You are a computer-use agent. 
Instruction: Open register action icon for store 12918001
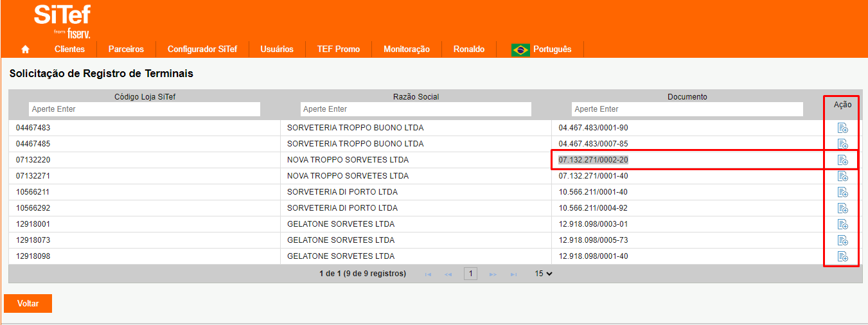coord(842,224)
